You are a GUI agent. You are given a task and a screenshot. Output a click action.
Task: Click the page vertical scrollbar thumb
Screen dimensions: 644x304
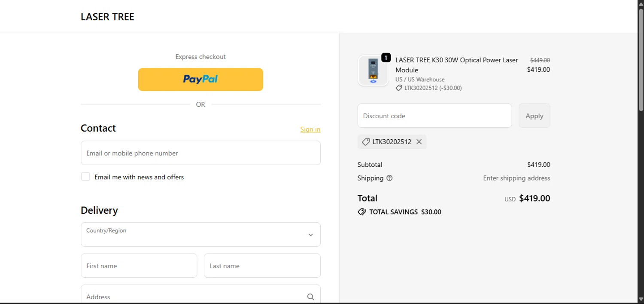[641, 60]
